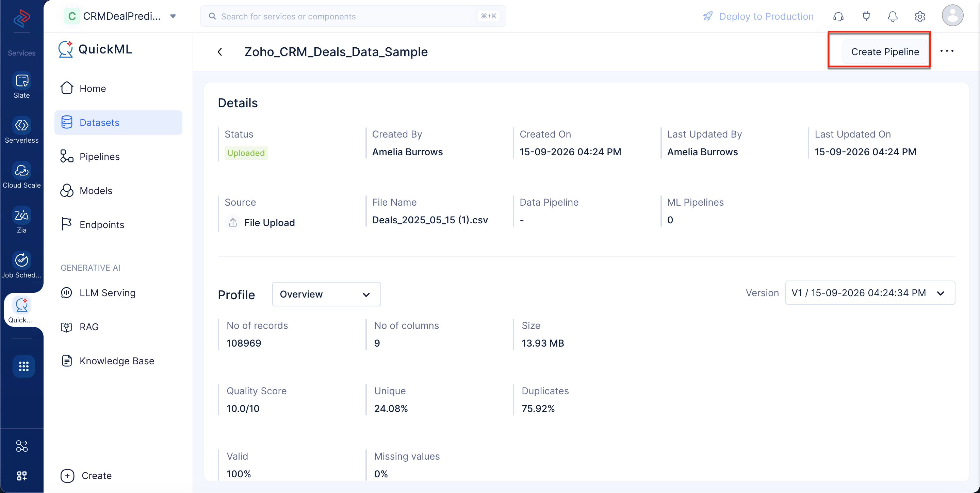Go to Home in the sidebar
The width and height of the screenshot is (980, 493).
118,88
